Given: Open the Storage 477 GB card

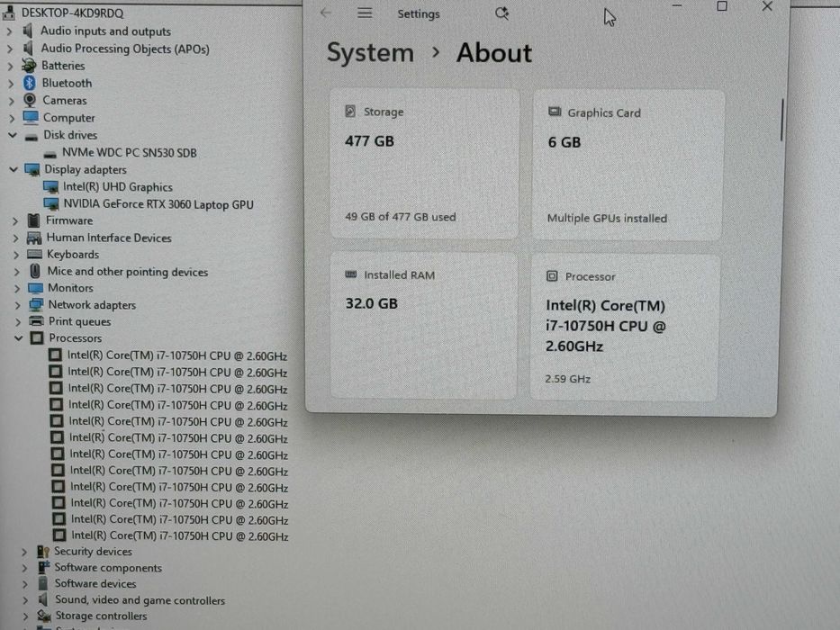Looking at the screenshot, I should [424, 164].
